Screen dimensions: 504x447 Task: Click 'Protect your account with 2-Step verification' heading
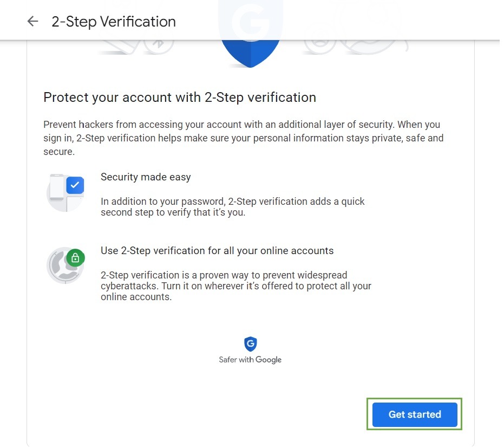[x=180, y=98]
